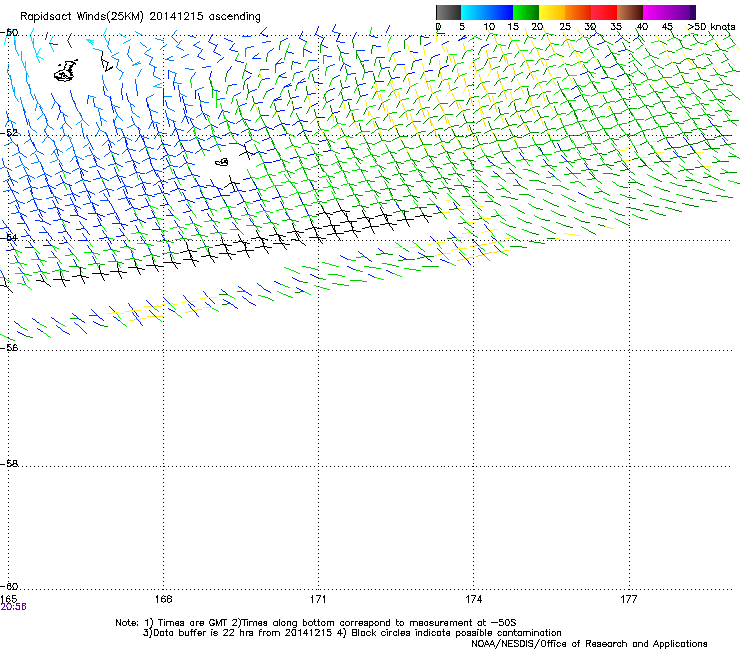The image size is (740, 650).
Task: Click the cyan-blue 5–15 knots legend segment
Action: 487,12
